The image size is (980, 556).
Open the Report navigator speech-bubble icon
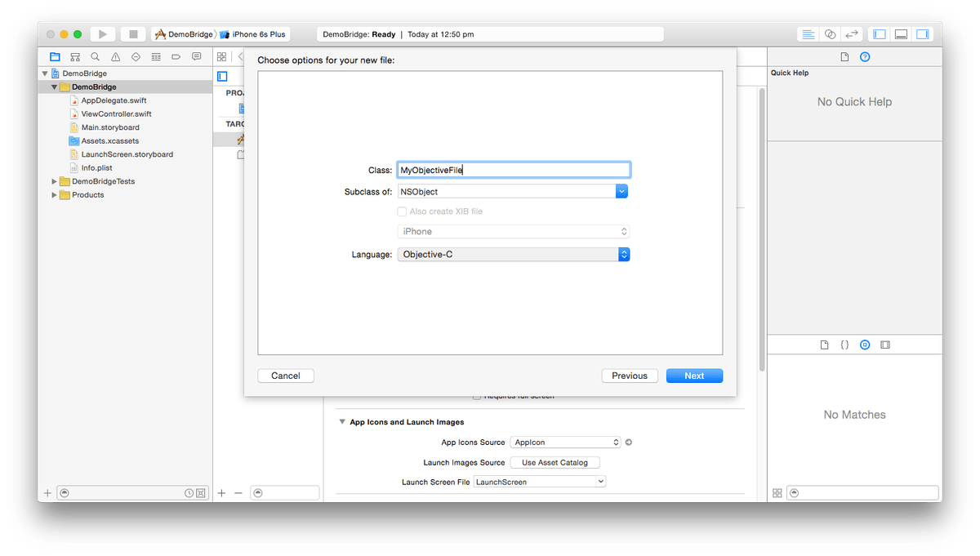click(196, 57)
